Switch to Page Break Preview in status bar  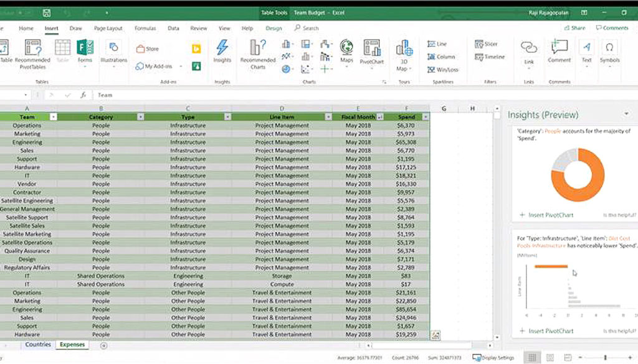pos(568,358)
